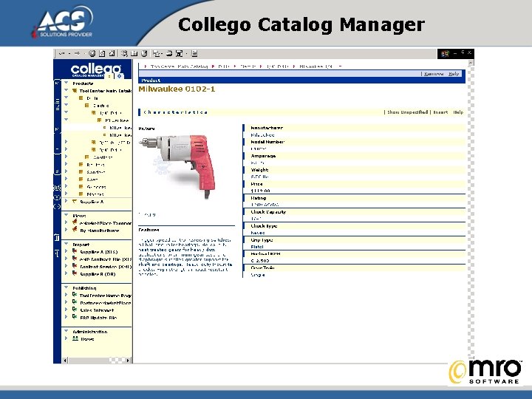Open the By Manufacturer view

pos(100,231)
